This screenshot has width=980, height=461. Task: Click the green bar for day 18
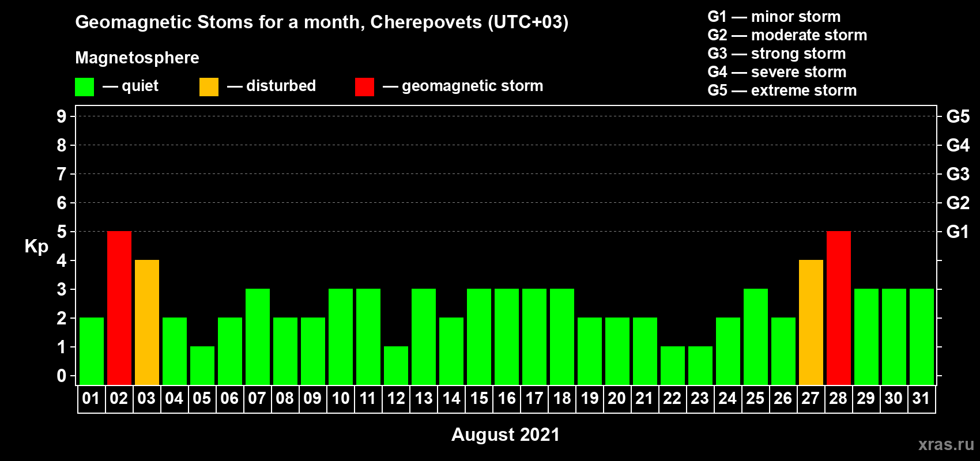coord(562,337)
